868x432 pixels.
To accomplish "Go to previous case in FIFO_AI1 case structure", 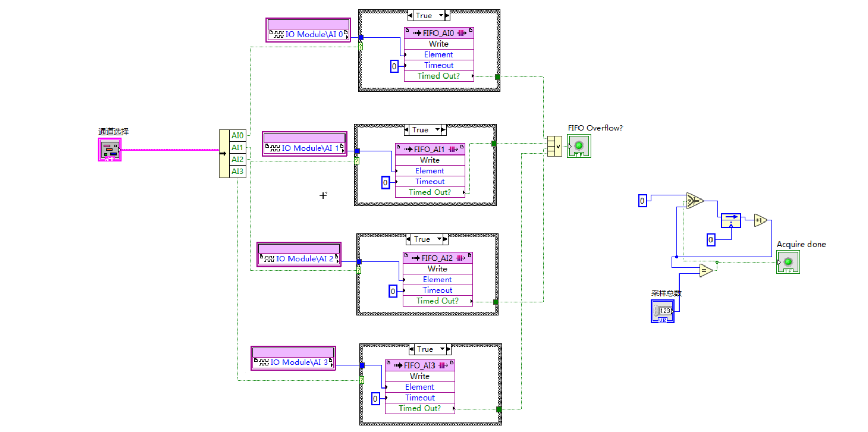I will click(407, 130).
